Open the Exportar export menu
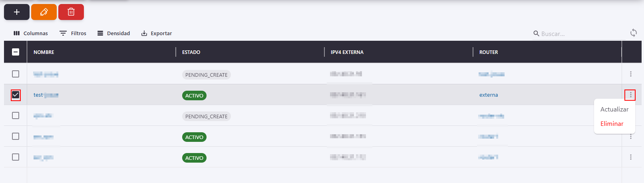The width and height of the screenshot is (644, 183). click(157, 33)
